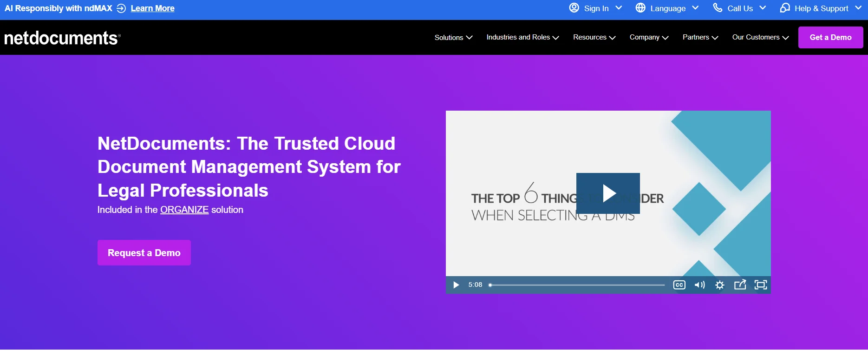The height and width of the screenshot is (351, 868).
Task: Open the Partners menu
Action: pyautogui.click(x=700, y=37)
